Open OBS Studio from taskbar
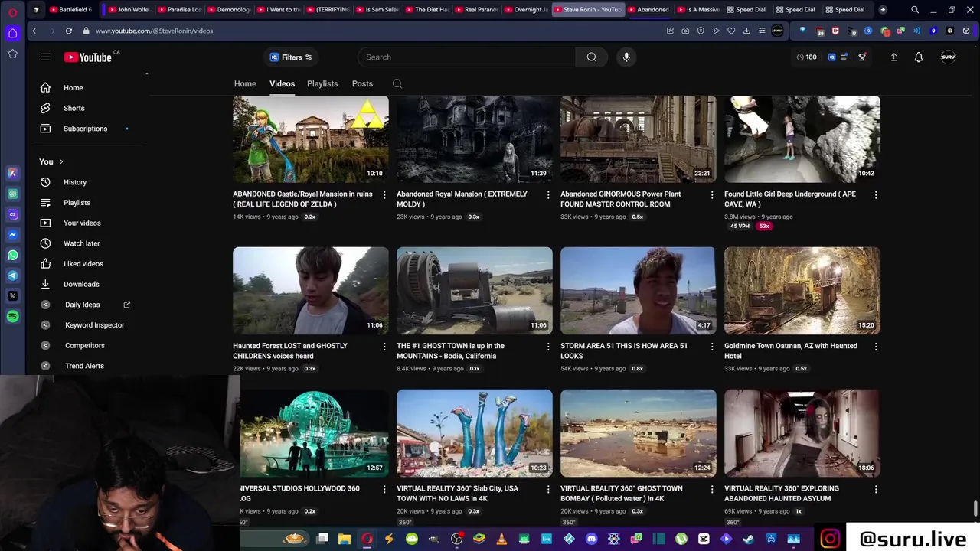Screen dimensions: 980x551 [x=457, y=539]
